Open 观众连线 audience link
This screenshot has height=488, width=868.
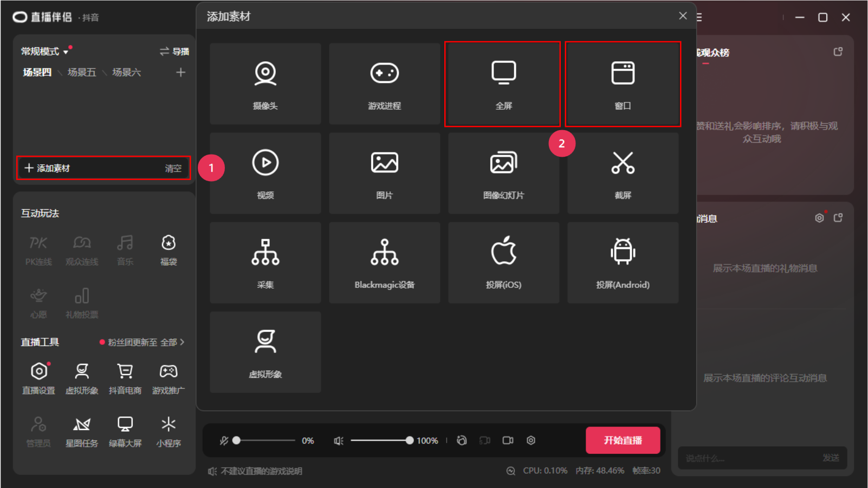tap(82, 251)
